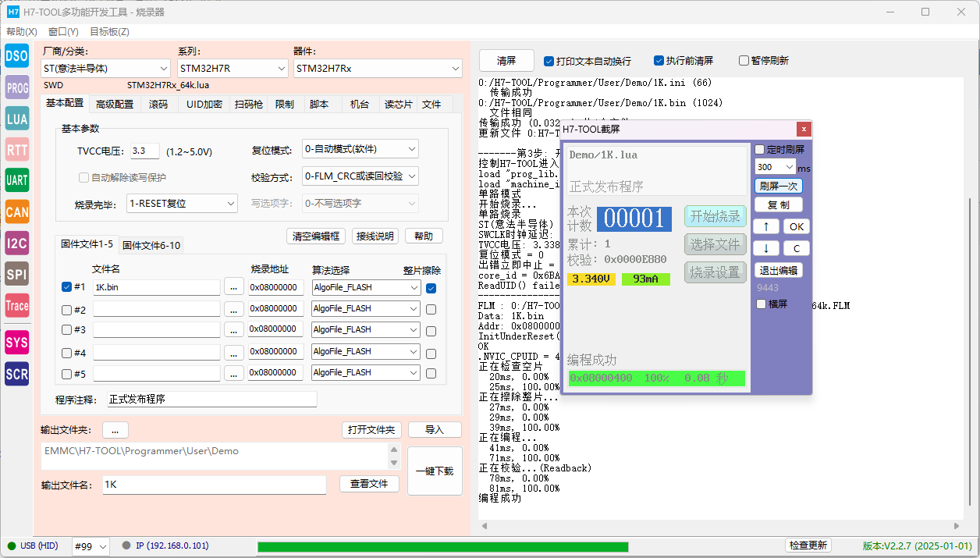Enable firmware file #3 checkbox
Viewport: 980px width, 558px height.
pyautogui.click(x=66, y=330)
